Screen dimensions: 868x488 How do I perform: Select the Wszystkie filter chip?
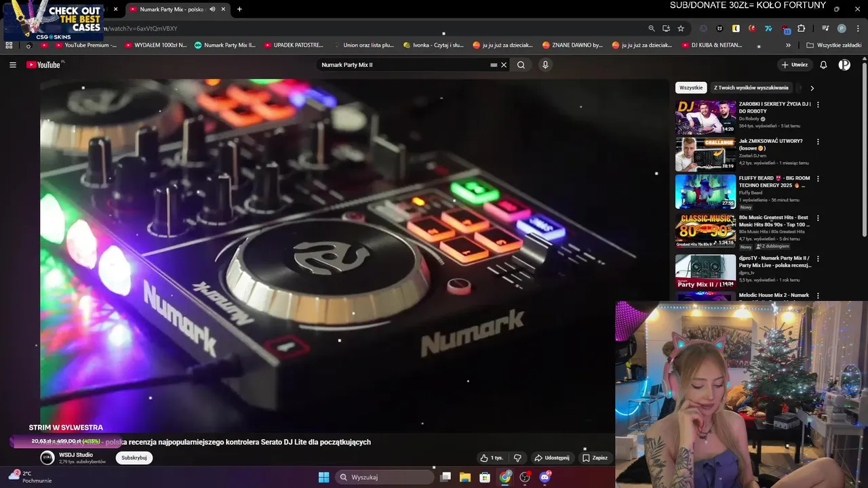[x=691, y=87]
